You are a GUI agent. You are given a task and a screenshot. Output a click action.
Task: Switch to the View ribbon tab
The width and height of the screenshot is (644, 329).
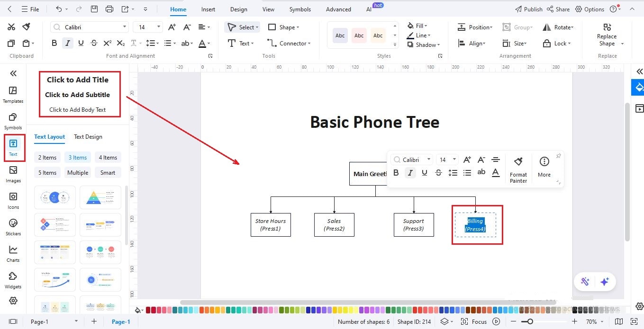tap(268, 9)
